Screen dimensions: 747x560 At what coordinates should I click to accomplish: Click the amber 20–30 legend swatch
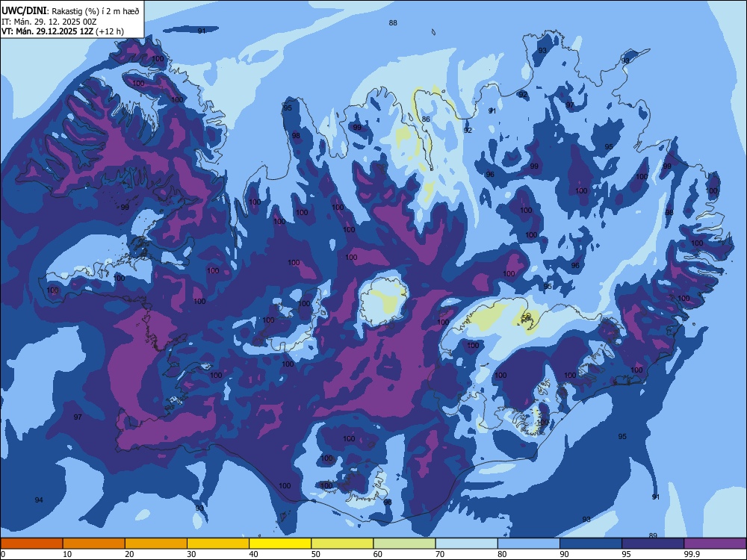(156, 544)
